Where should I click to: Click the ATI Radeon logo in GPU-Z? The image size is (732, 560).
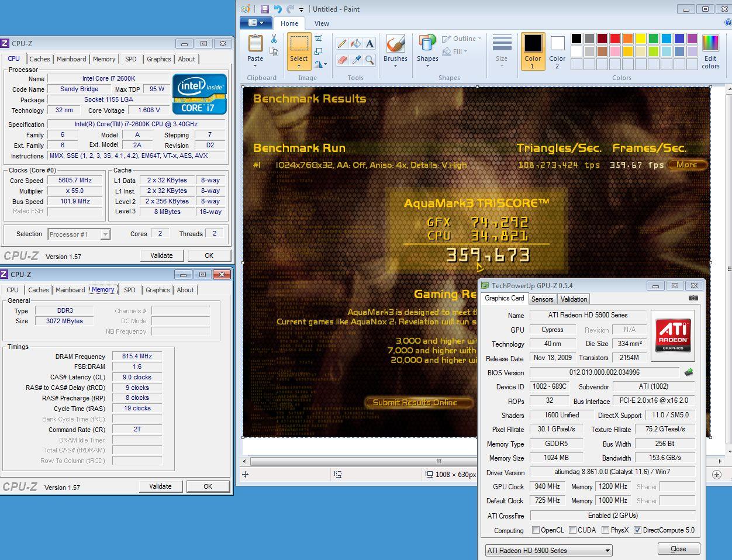[x=672, y=335]
